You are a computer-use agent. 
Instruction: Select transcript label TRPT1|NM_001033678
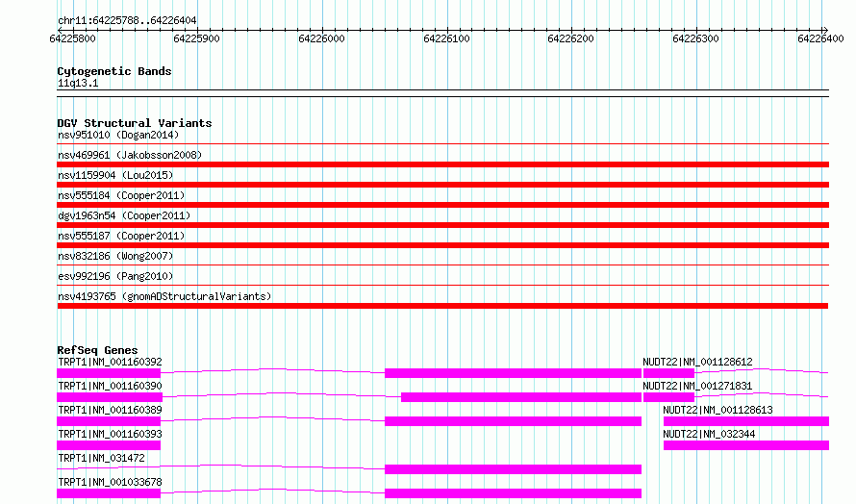click(x=110, y=482)
